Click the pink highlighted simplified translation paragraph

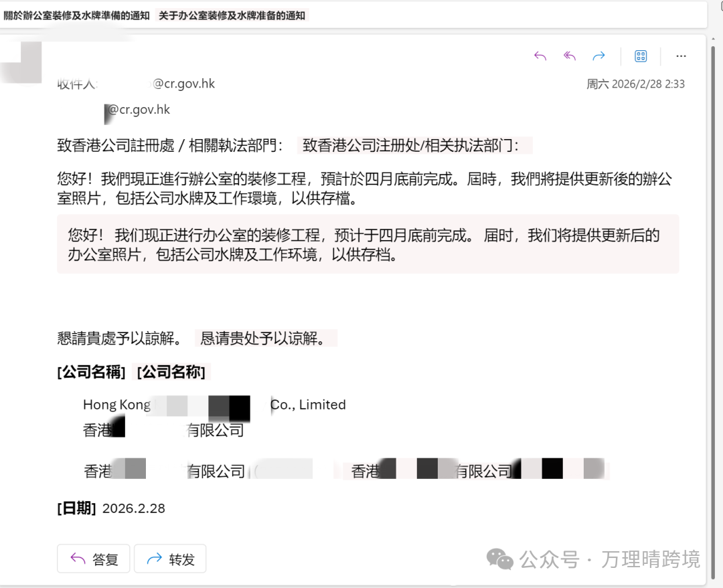tap(368, 245)
